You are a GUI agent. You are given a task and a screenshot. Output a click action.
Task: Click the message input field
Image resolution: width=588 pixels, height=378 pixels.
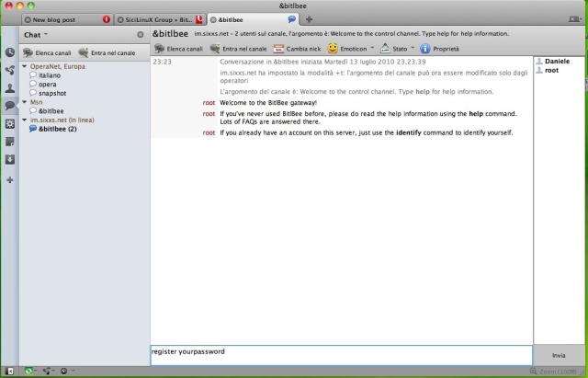[340, 355]
